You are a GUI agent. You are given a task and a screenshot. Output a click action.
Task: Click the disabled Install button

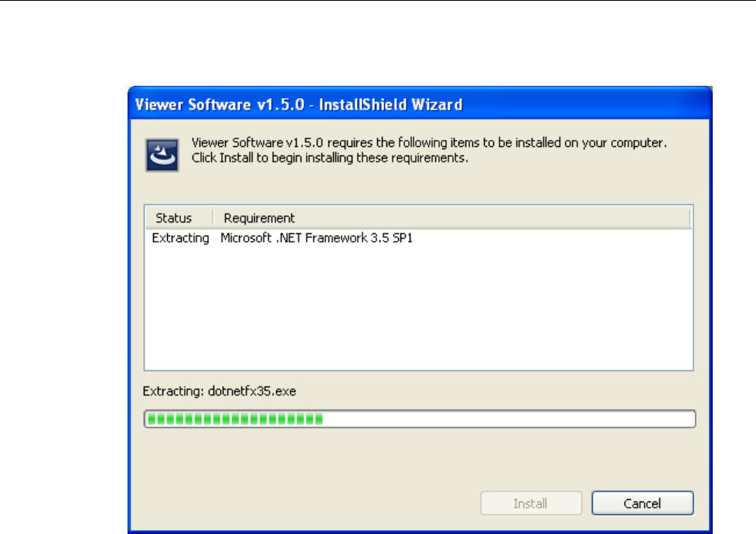[531, 503]
